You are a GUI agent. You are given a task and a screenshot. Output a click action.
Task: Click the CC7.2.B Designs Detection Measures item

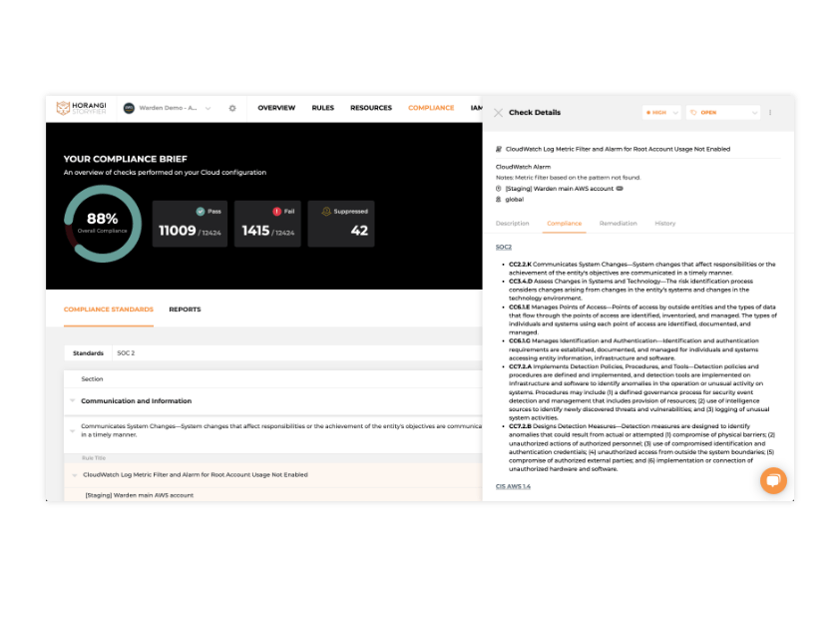pos(641,448)
